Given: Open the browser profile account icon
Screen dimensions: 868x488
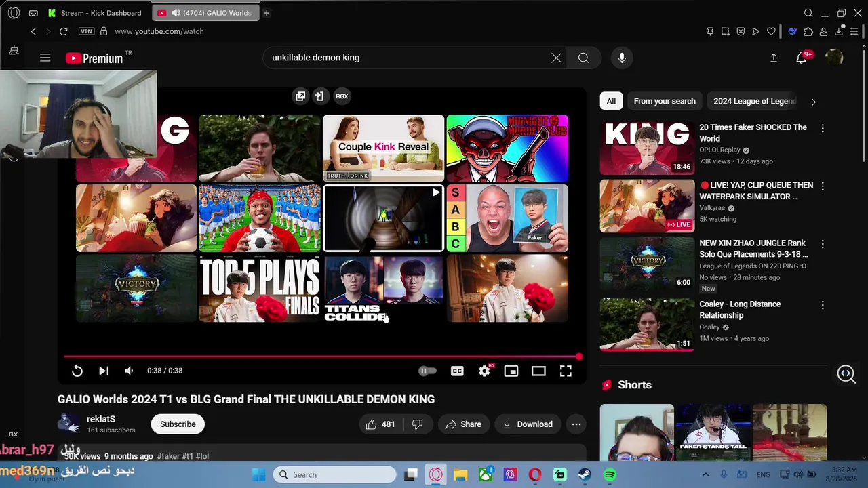Looking at the screenshot, I should (823, 31).
